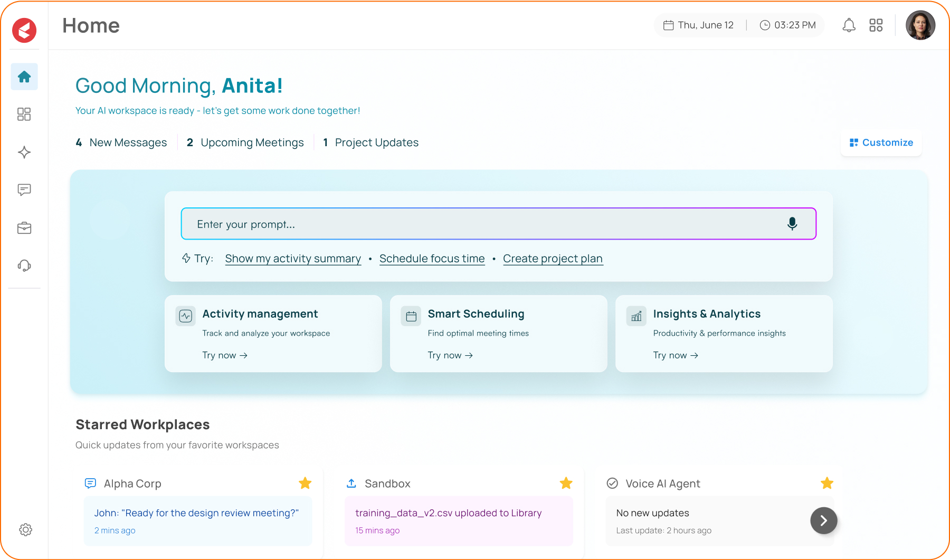The image size is (950, 560).
Task: Open the Home sidebar icon
Action: [24, 77]
